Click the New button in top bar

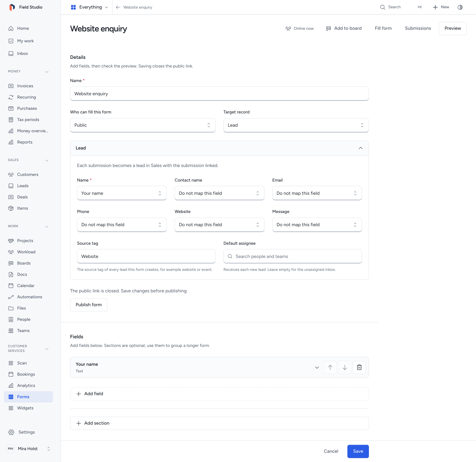pyautogui.click(x=441, y=7)
